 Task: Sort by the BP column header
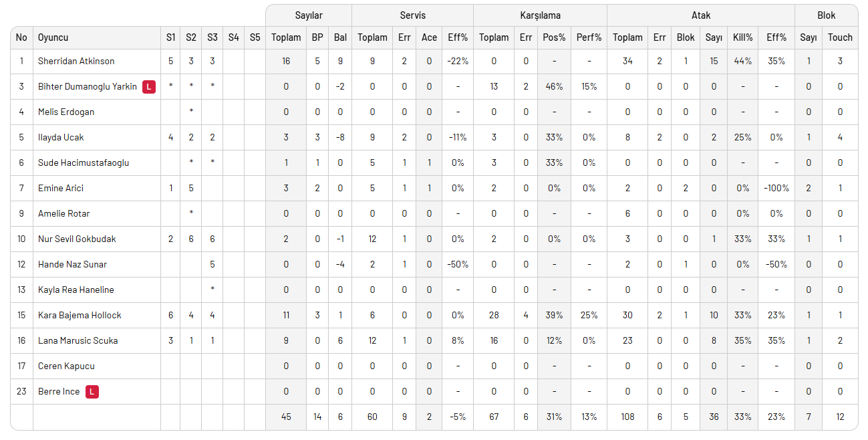(317, 37)
